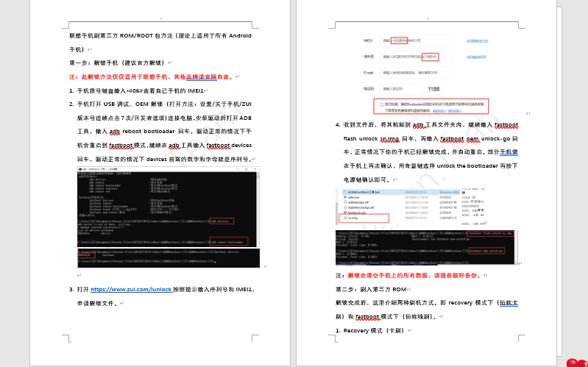This screenshot has height=367, width=588.
Task: Click the blue help link beside 序列号 field
Action: [476, 57]
